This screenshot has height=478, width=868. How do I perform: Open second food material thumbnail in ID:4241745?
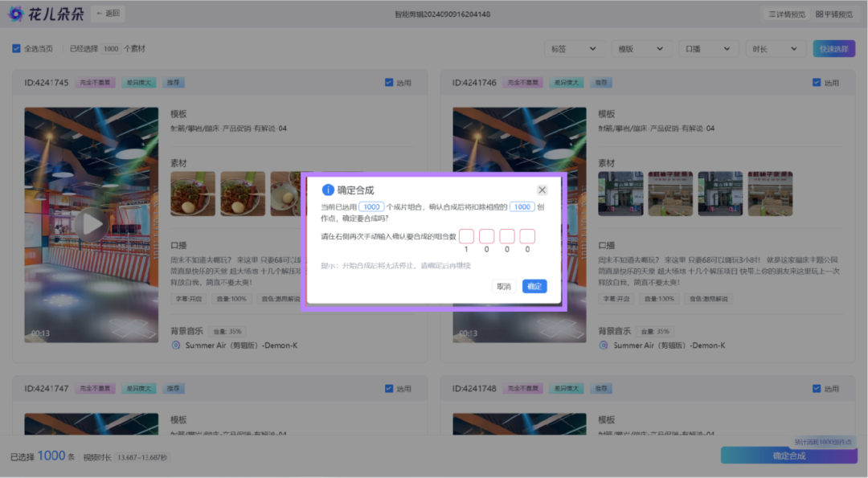tap(243, 194)
